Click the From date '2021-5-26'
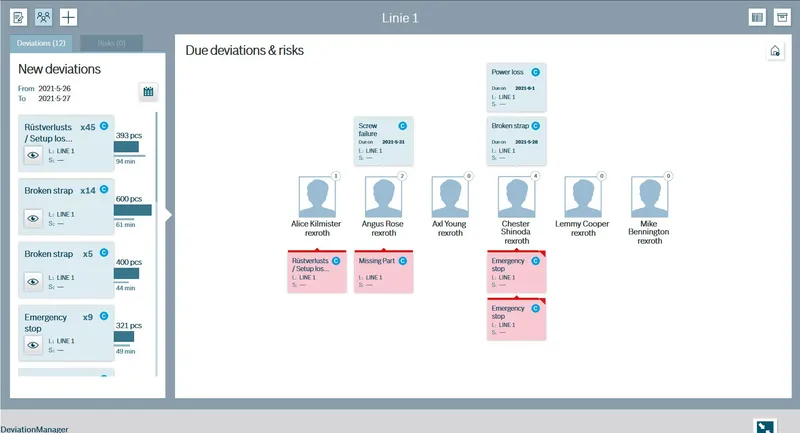The height and width of the screenshot is (433, 800). 55,88
